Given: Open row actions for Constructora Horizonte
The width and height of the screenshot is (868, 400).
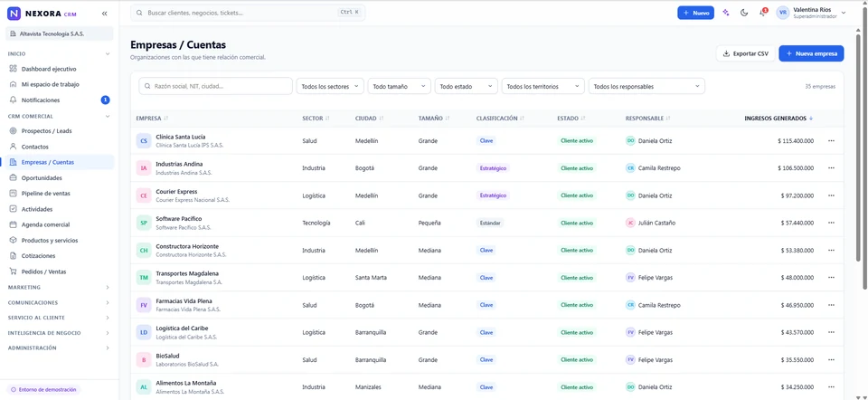Looking at the screenshot, I should (831, 251).
